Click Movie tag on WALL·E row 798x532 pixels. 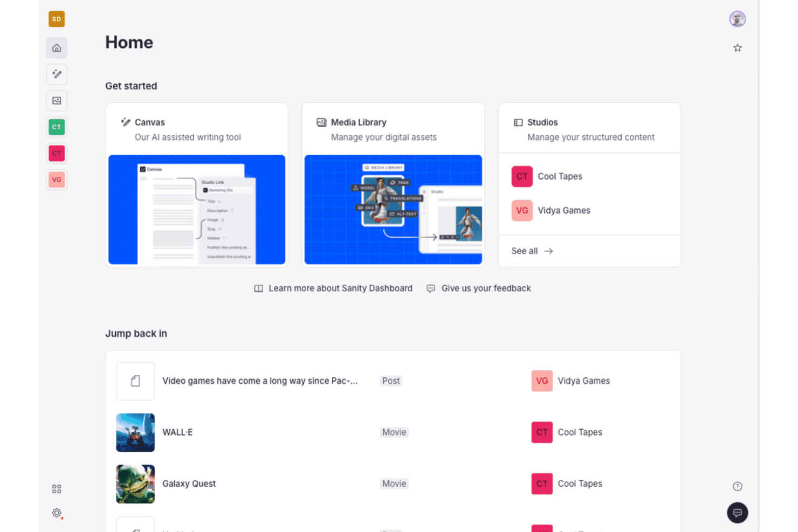(394, 432)
